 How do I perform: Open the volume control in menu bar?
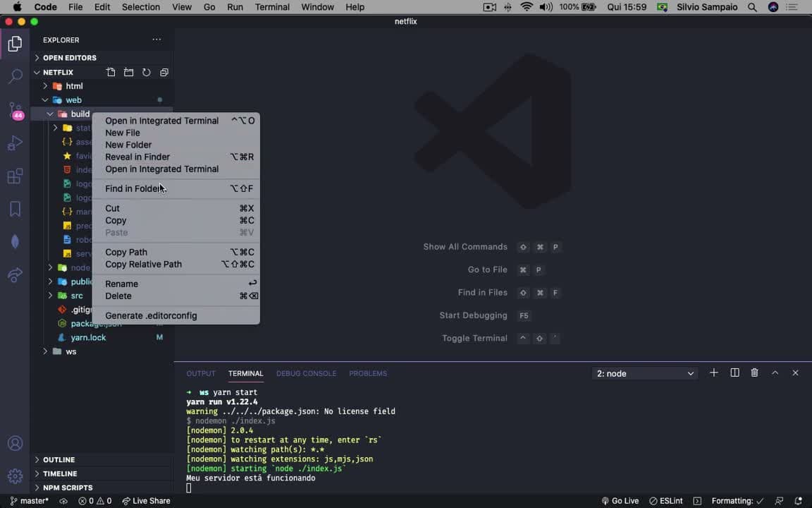click(x=546, y=7)
